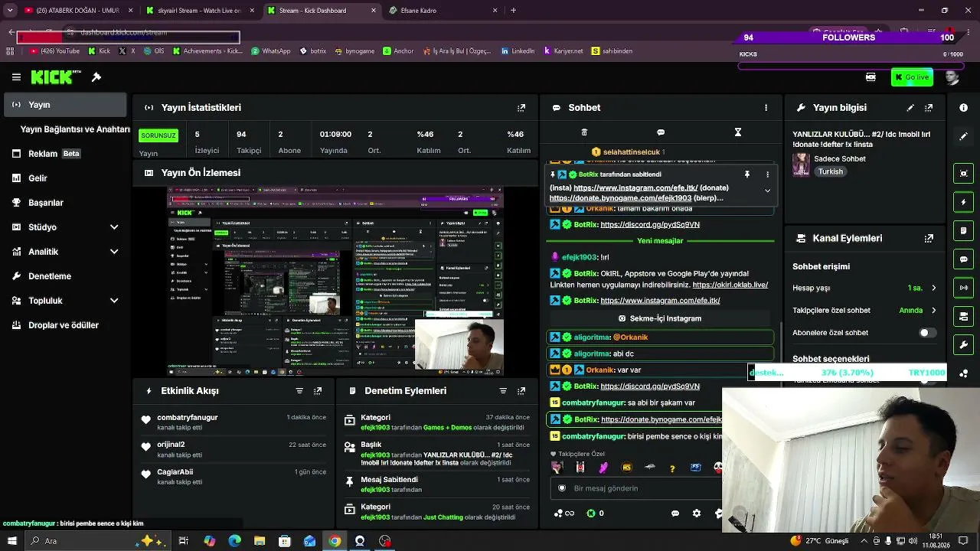Toggle the wrench stream info widget in right sidebar
Screen dimensions: 980x551
coord(964,345)
